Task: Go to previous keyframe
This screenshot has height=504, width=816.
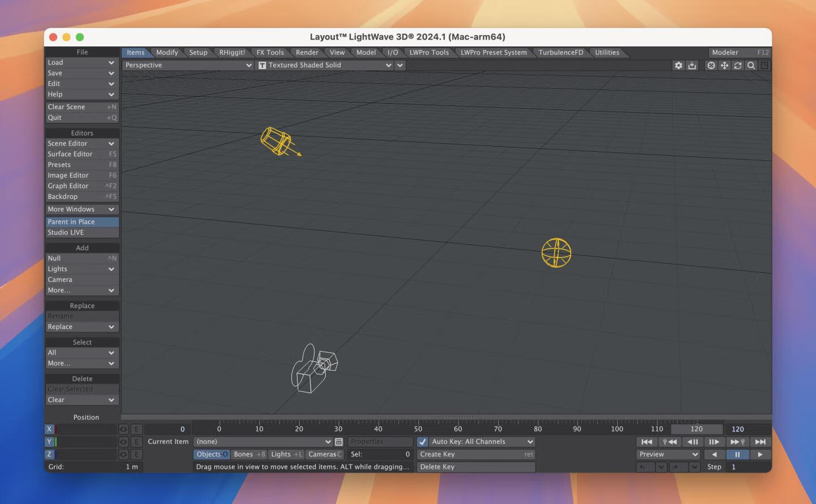Action: point(670,442)
